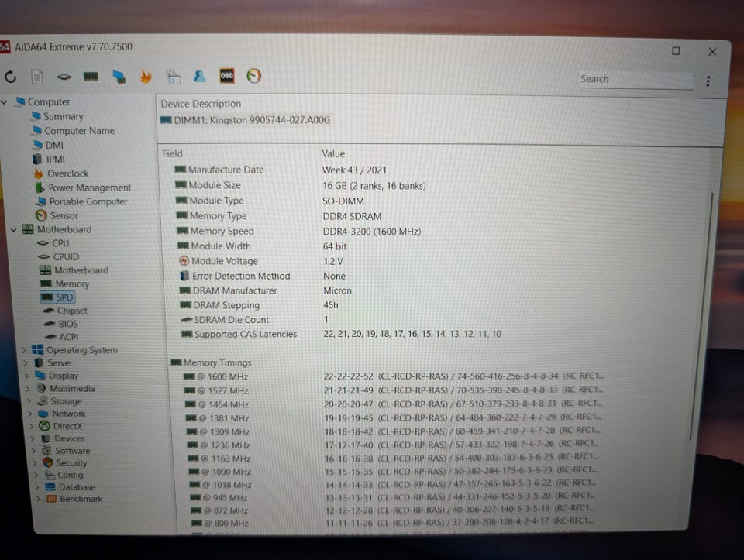Open the OSD panel icon
744x560 pixels.
227,76
